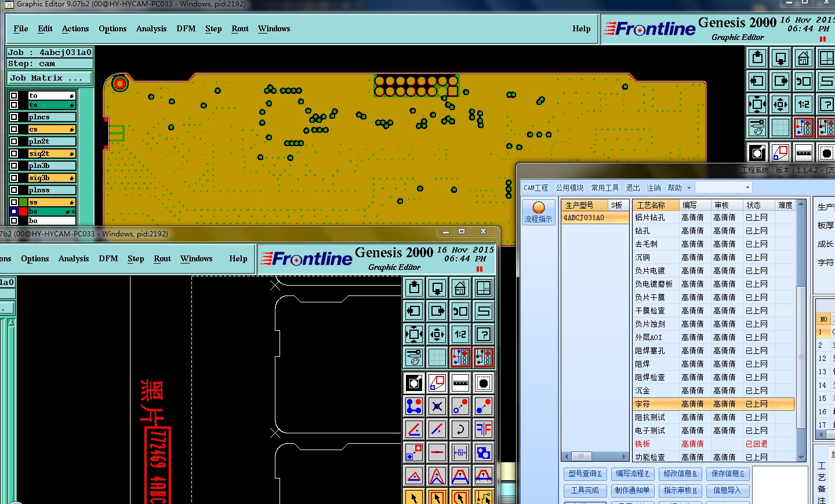
Task: Click the process list scroll-down arrow
Action: [x=801, y=457]
